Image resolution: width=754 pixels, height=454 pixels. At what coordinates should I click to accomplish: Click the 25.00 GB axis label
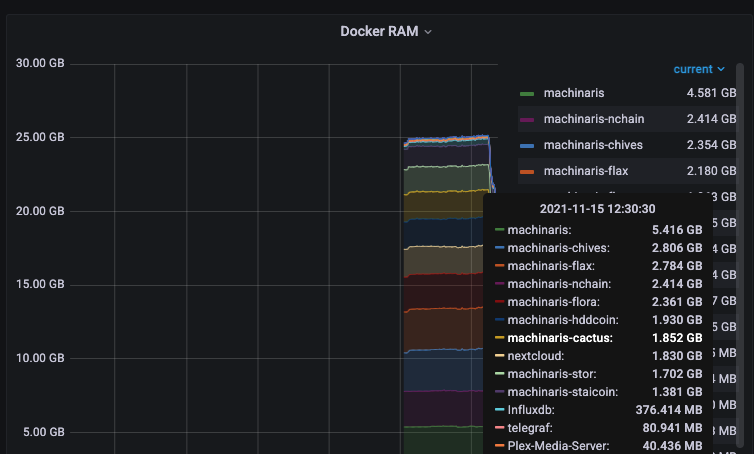point(40,137)
